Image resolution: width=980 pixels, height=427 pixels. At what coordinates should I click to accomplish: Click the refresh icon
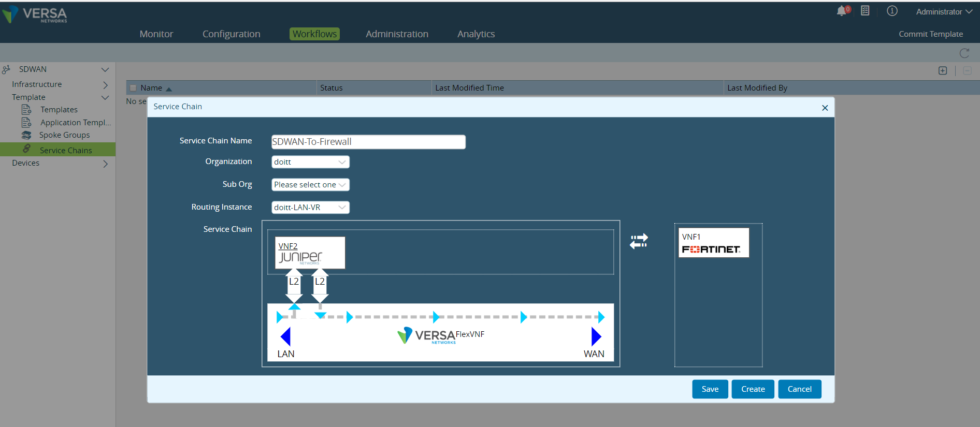click(964, 53)
